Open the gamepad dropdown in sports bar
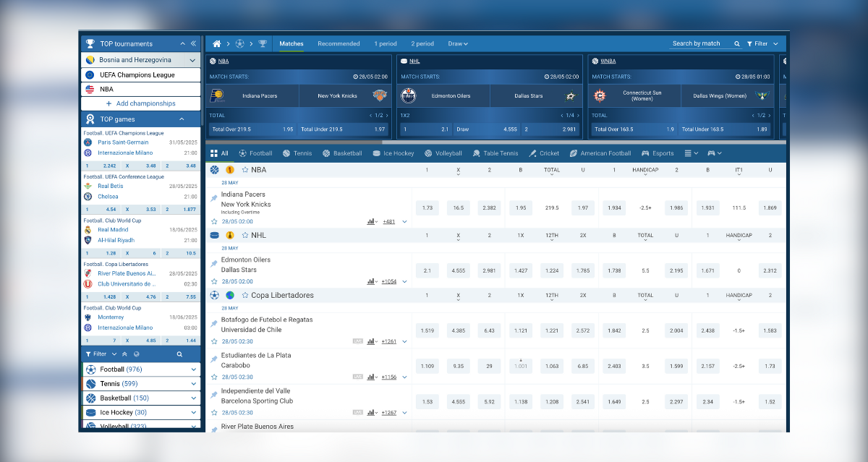Image resolution: width=868 pixels, height=462 pixels. pos(714,153)
